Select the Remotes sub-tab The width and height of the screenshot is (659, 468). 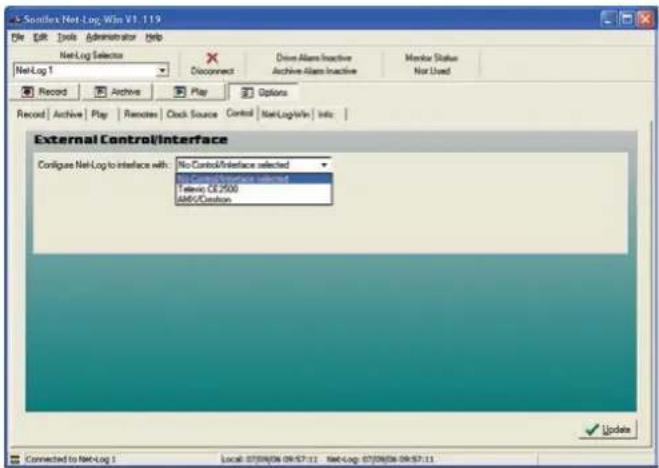pos(141,114)
